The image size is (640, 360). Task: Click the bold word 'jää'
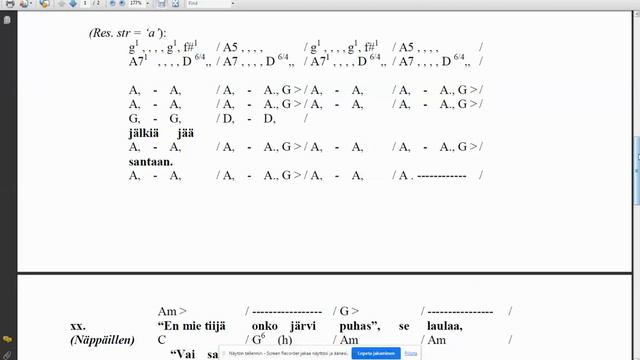(186, 133)
